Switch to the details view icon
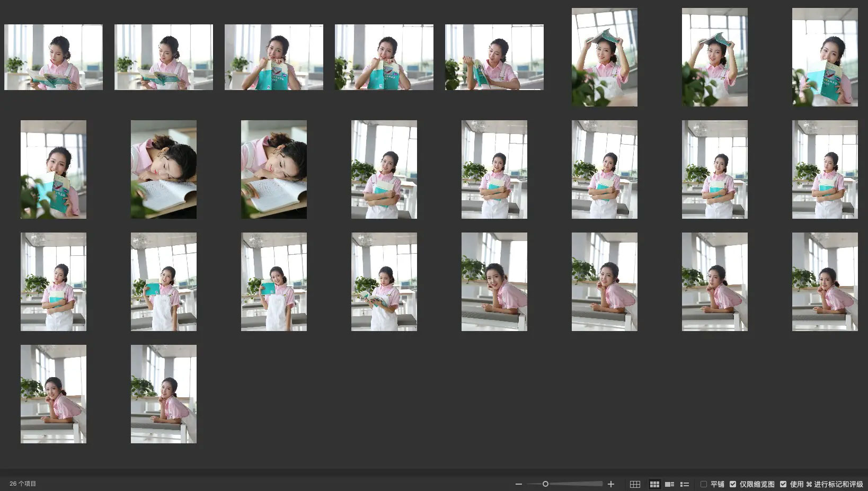Viewport: 868px width, 491px height. point(669,484)
